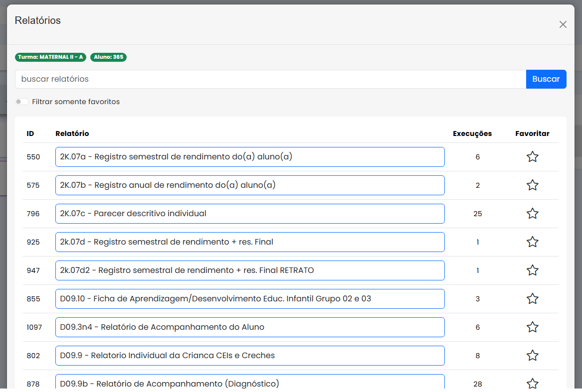Click the Execuções column header
Viewport: 582px width, 392px height.
click(472, 133)
